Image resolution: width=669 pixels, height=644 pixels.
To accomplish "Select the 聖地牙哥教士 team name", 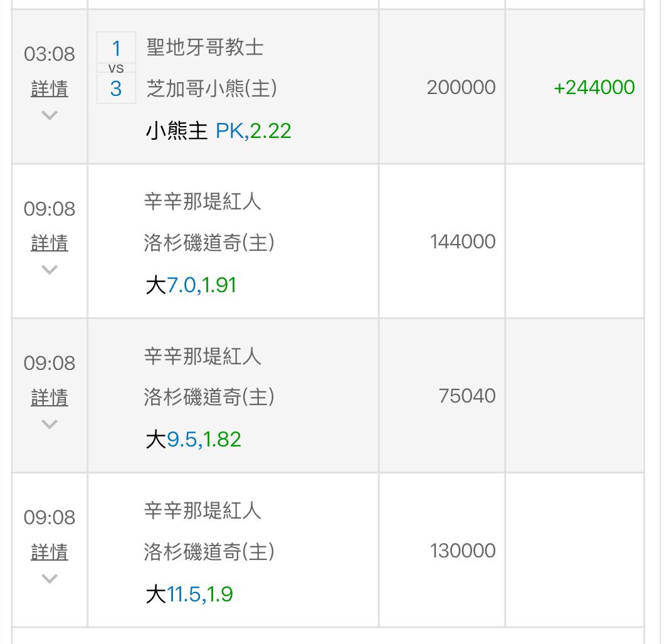I will [205, 48].
